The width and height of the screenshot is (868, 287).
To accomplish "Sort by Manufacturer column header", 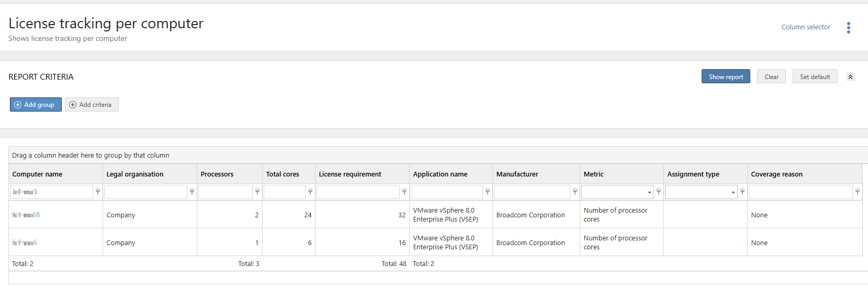I will point(536,174).
